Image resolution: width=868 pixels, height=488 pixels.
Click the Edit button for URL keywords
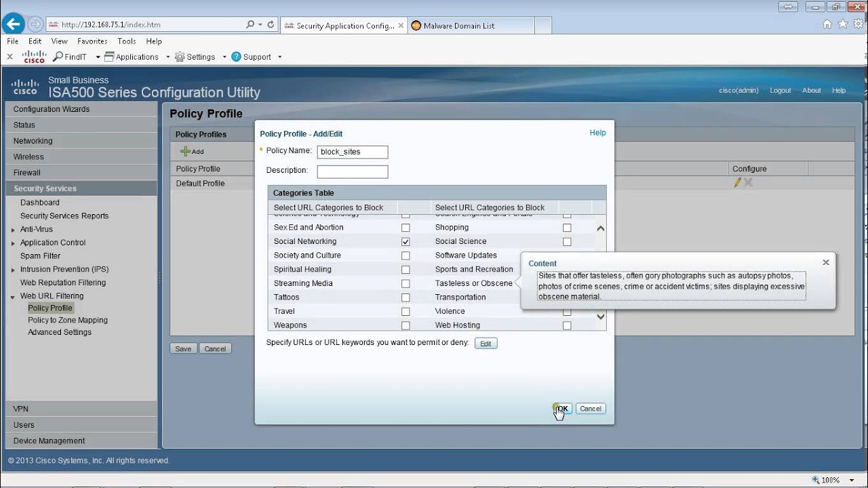[486, 344]
